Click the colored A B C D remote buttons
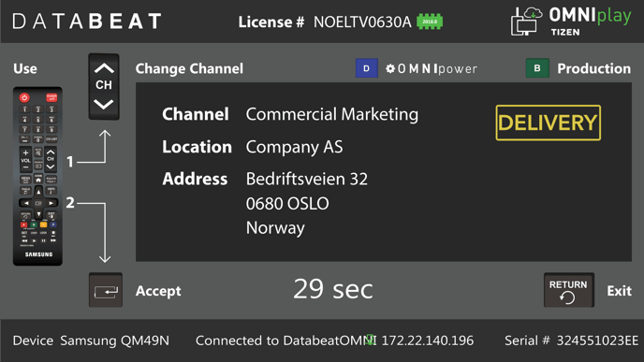The height and width of the screenshot is (362, 644). 38,224
